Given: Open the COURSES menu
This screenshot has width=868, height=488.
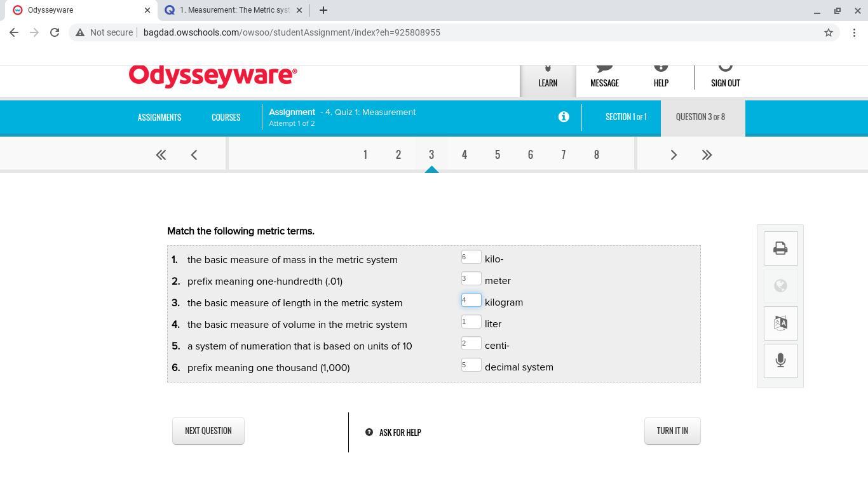Looking at the screenshot, I should click(x=226, y=118).
